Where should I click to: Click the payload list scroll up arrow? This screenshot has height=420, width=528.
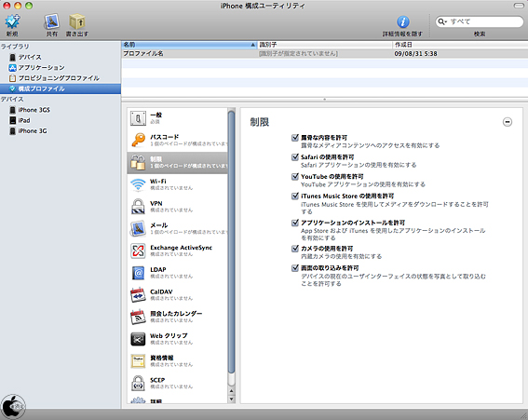coord(231,391)
